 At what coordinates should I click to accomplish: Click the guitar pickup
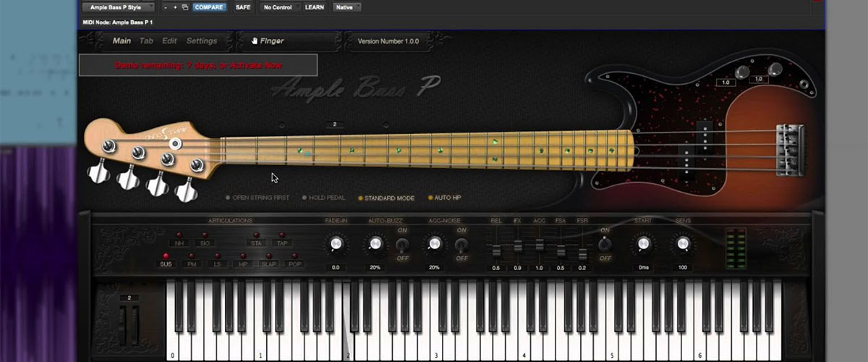coord(695,150)
